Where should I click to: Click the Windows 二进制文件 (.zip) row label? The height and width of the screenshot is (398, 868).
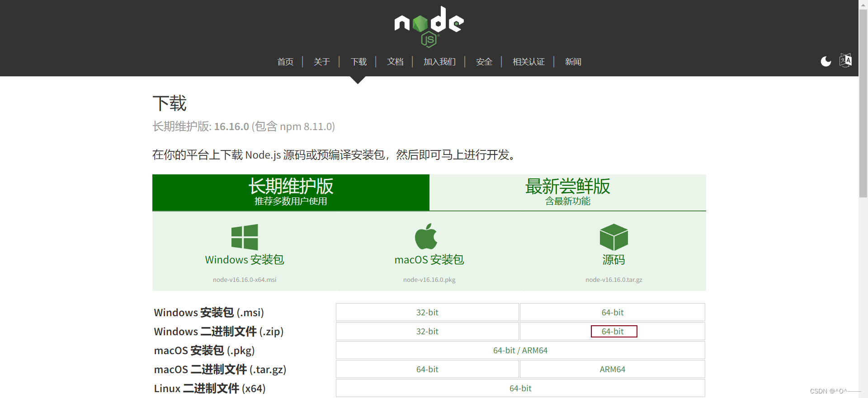(x=219, y=332)
